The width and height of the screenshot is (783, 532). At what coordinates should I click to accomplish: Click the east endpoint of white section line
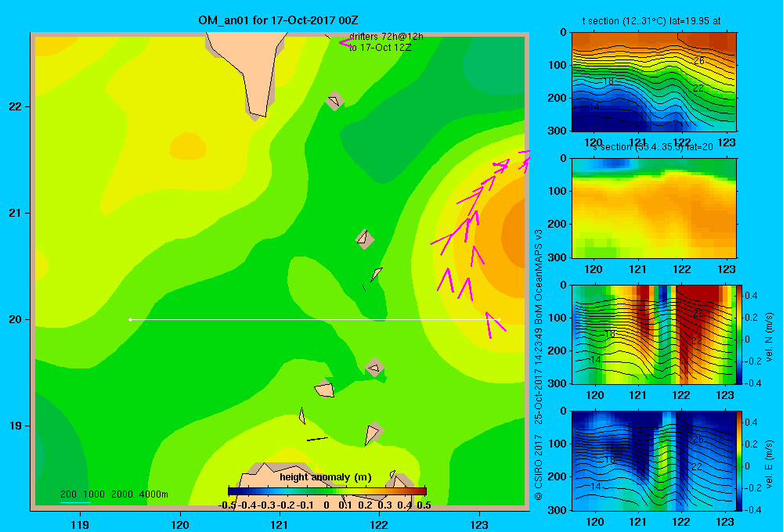tap(500, 319)
